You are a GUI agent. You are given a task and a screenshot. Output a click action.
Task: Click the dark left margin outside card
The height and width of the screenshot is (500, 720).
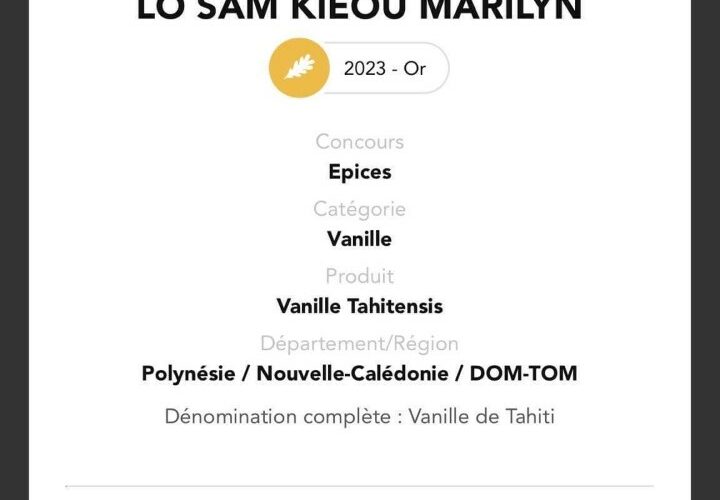coord(14,250)
